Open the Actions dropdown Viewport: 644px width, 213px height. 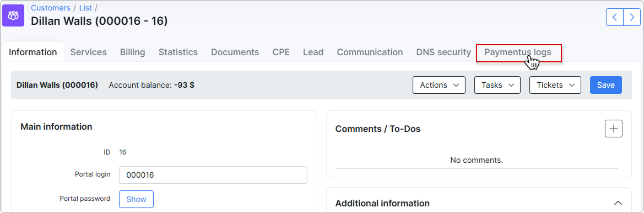point(439,85)
